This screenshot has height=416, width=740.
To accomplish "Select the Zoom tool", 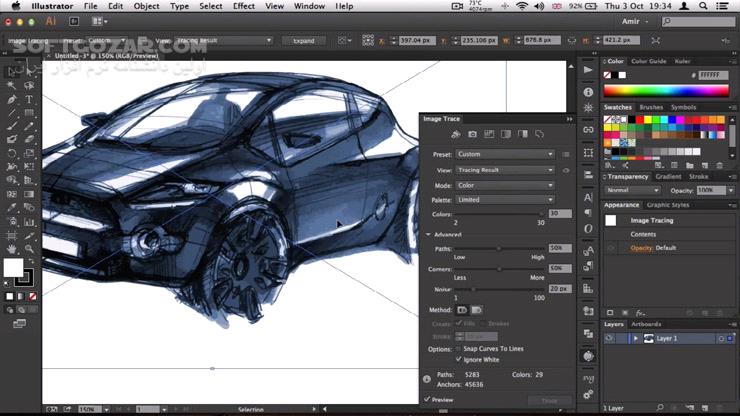I will pyautogui.click(x=29, y=248).
